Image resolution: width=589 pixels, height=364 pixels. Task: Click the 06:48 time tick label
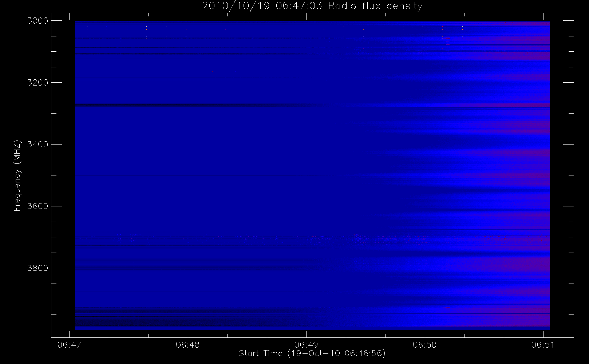click(188, 345)
